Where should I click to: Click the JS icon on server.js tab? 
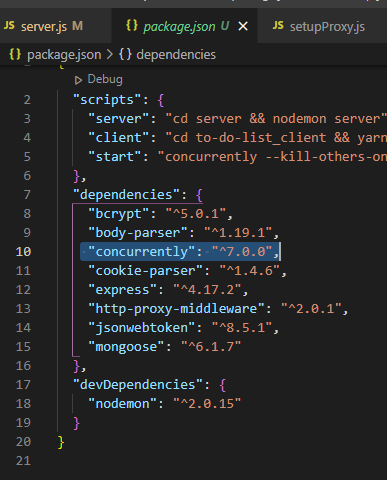pyautogui.click(x=9, y=25)
